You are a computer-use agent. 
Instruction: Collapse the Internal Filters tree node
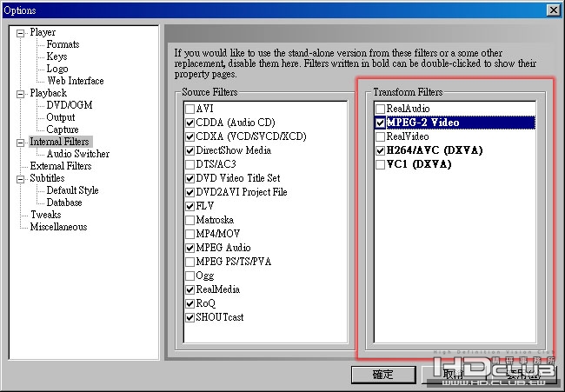point(21,143)
